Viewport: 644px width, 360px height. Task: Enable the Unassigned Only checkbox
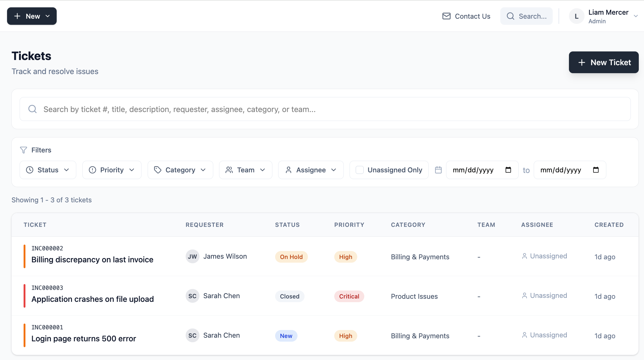(359, 170)
